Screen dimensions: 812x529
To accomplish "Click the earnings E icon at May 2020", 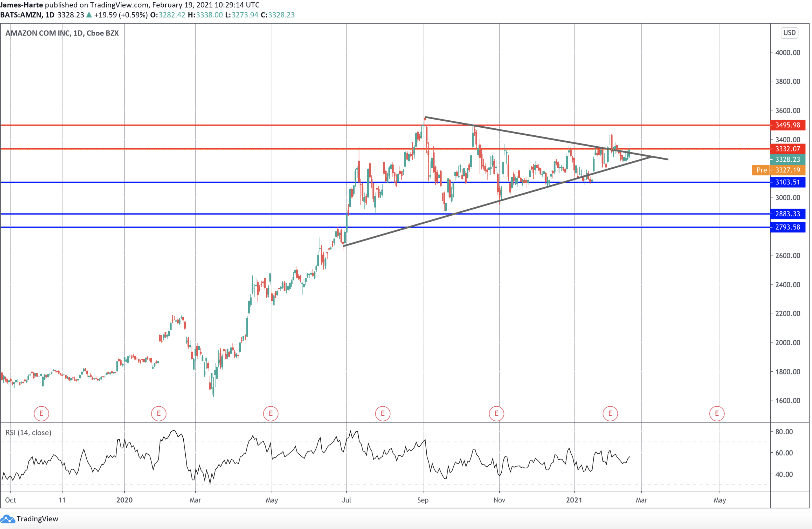I will click(x=271, y=413).
